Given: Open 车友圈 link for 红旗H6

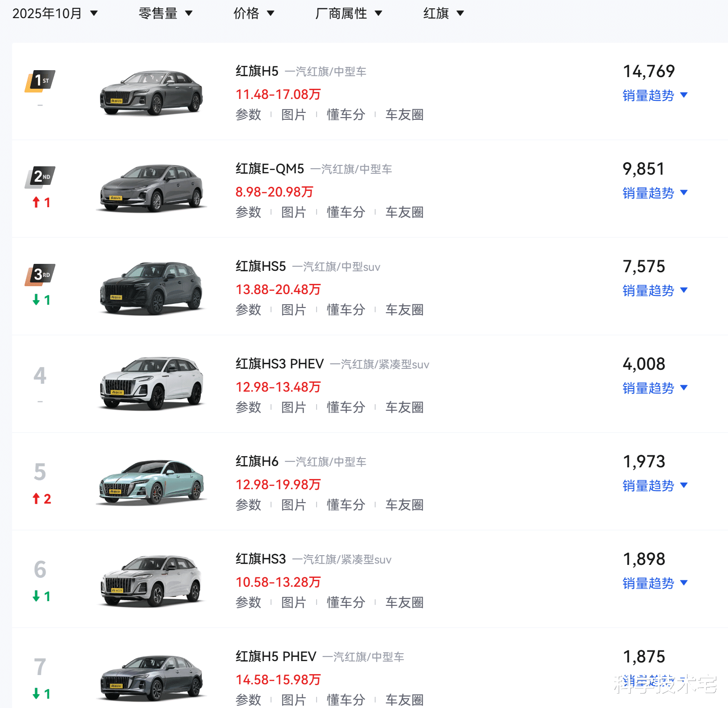Looking at the screenshot, I should pos(404,505).
